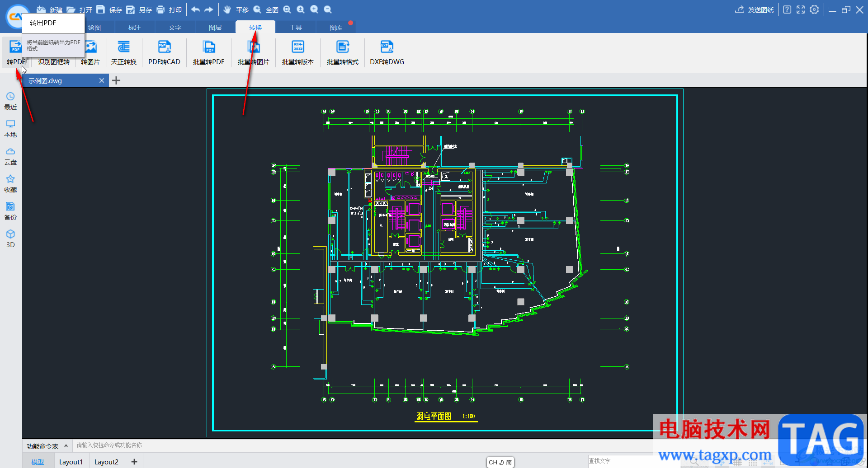The width and height of the screenshot is (868, 468).
Task: Close the 示例图.dwg document tab
Action: (102, 80)
